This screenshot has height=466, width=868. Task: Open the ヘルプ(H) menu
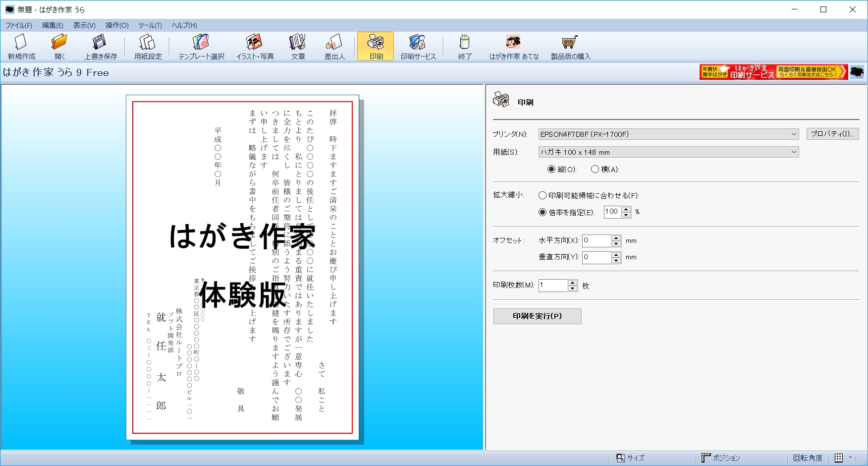tap(184, 25)
